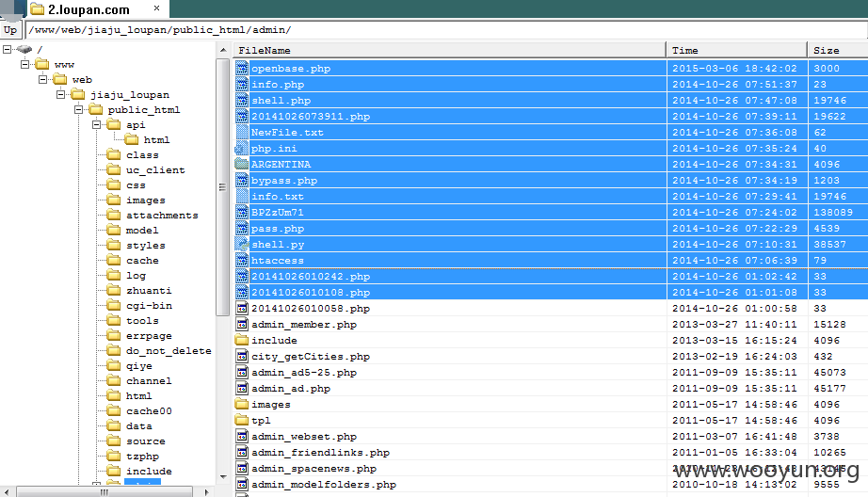Click the tree scroll up arrow
The width and height of the screenshot is (868, 497).
coord(223,51)
